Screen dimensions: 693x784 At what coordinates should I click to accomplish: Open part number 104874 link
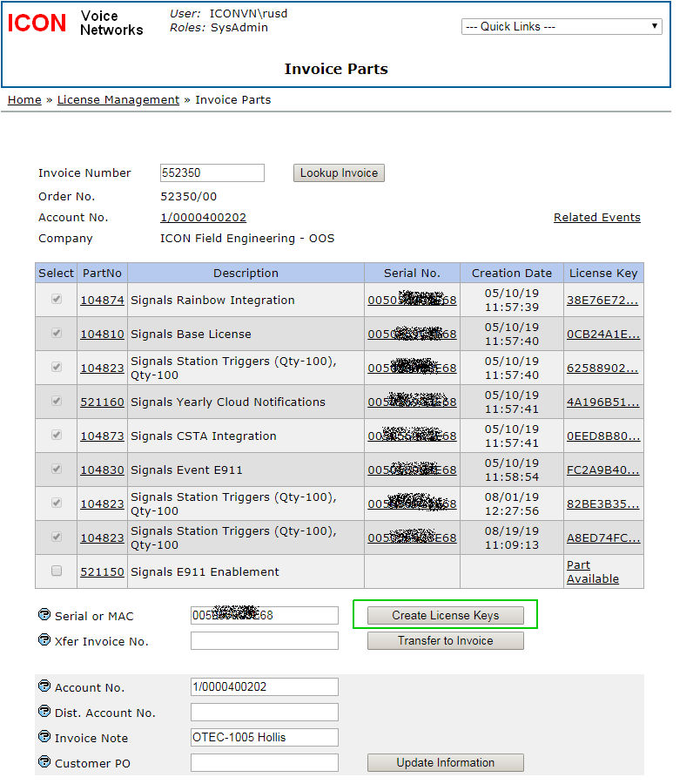click(x=103, y=300)
